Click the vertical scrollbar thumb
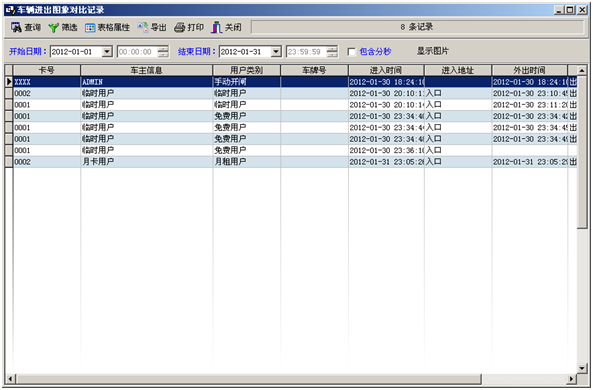This screenshot has height=390, width=593. [582, 152]
